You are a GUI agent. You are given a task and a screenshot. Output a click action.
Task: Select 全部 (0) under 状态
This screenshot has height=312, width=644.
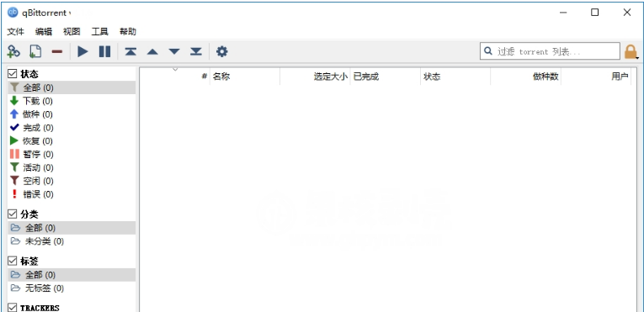point(72,87)
